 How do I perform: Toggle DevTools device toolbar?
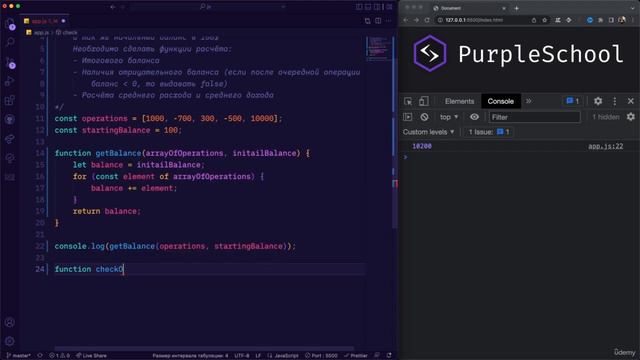point(424,101)
